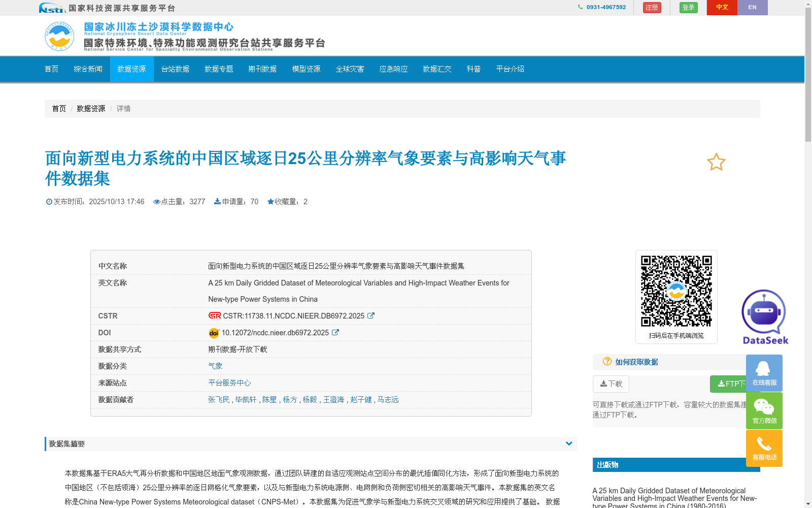Click the 下载 download button

tap(611, 384)
